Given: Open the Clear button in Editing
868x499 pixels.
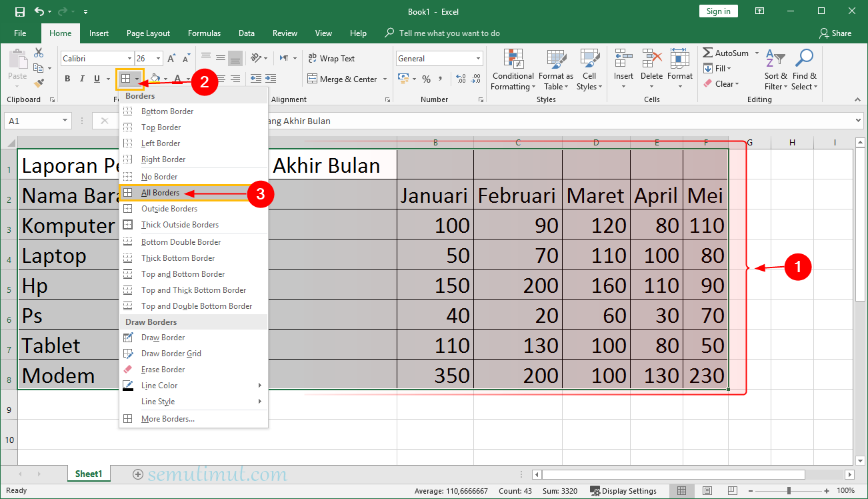Looking at the screenshot, I should click(x=722, y=84).
